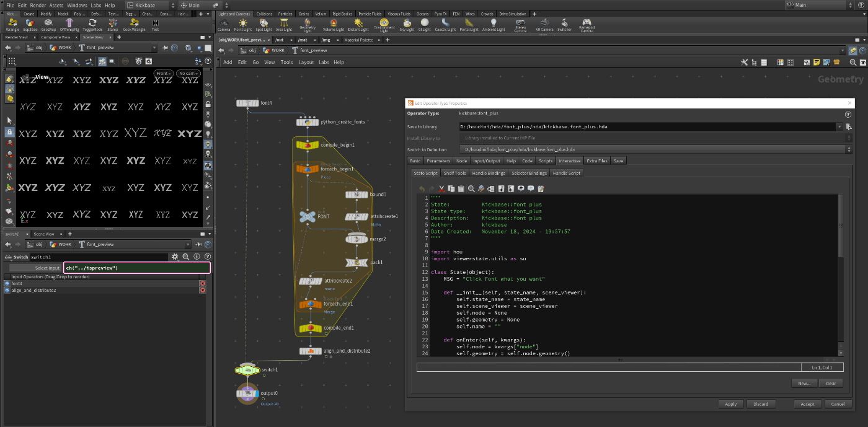This screenshot has height=427, width=868.
Task: Remove align_and_distribute2 input from switch
Action: pyautogui.click(x=202, y=290)
